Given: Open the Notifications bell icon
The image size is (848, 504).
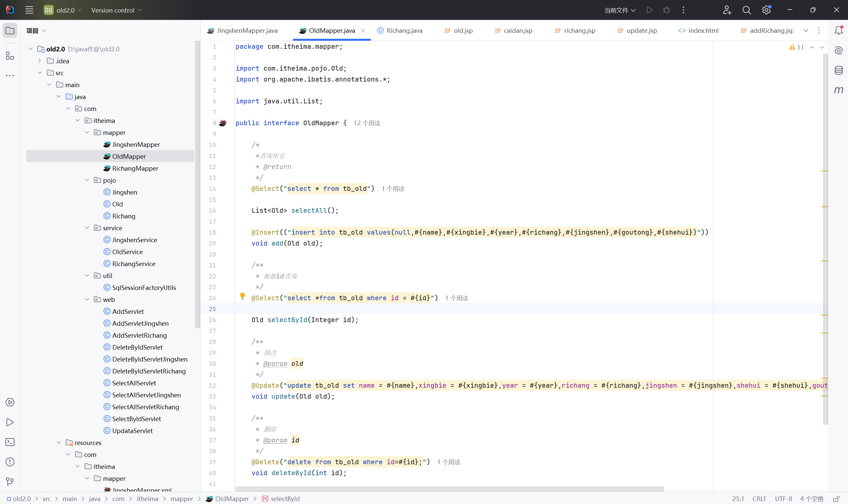Looking at the screenshot, I should click(x=838, y=30).
